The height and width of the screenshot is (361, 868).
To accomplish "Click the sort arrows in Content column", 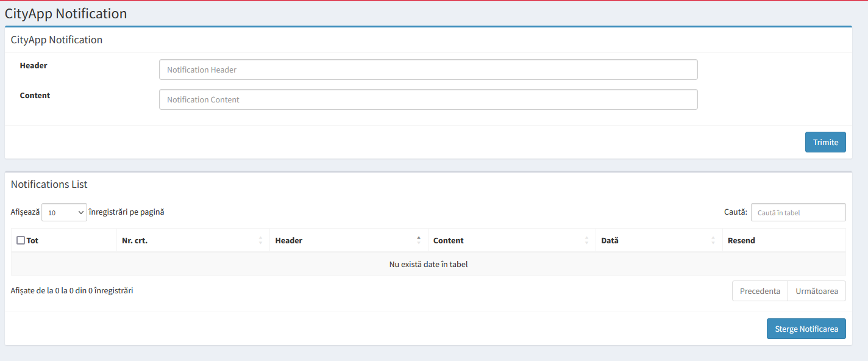I will click(x=586, y=240).
